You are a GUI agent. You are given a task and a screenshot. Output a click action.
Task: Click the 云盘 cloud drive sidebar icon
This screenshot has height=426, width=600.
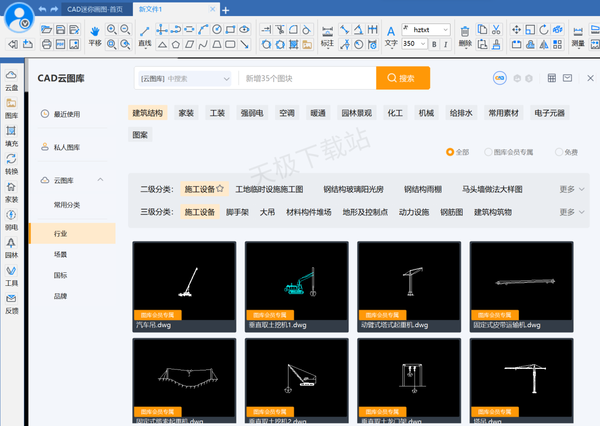tap(11, 79)
